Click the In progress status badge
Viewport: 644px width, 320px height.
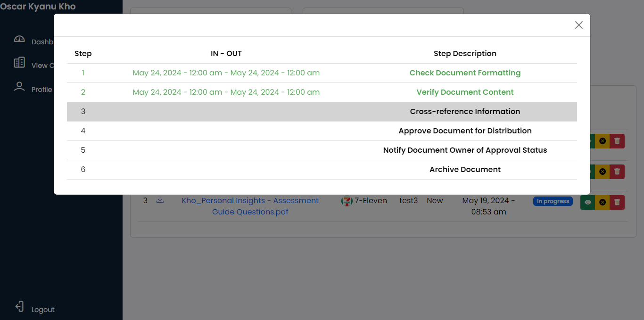click(x=553, y=201)
